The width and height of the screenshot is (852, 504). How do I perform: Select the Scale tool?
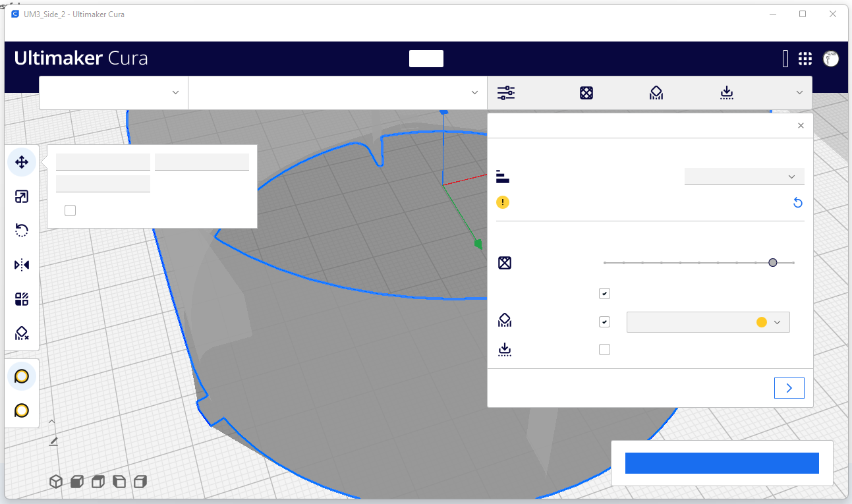coord(22,196)
